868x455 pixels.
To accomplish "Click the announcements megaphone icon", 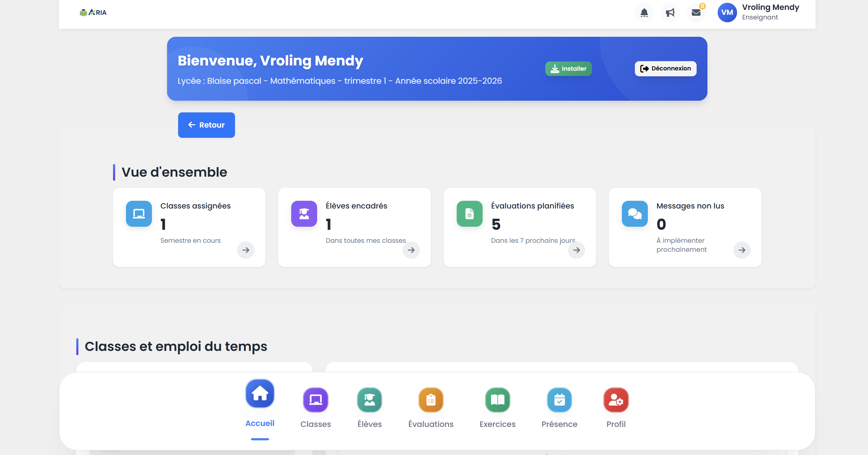I will coord(670,12).
